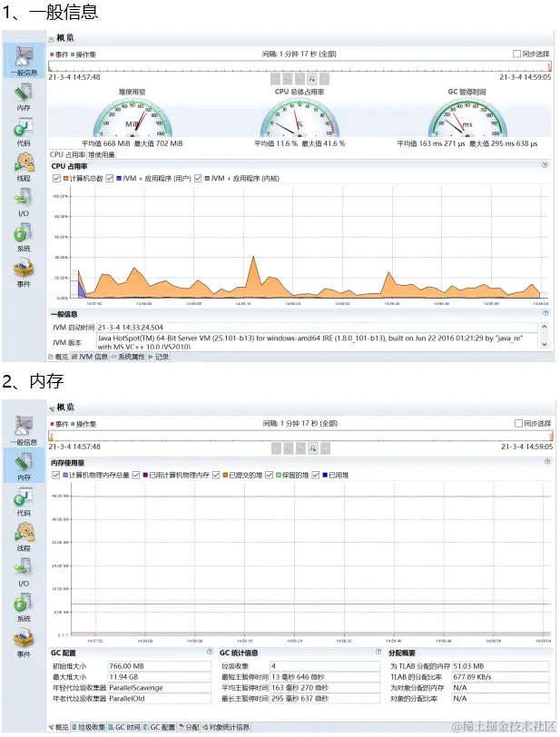
Task: Click up arrow of JVM info scrollbar
Action: [x=544, y=326]
